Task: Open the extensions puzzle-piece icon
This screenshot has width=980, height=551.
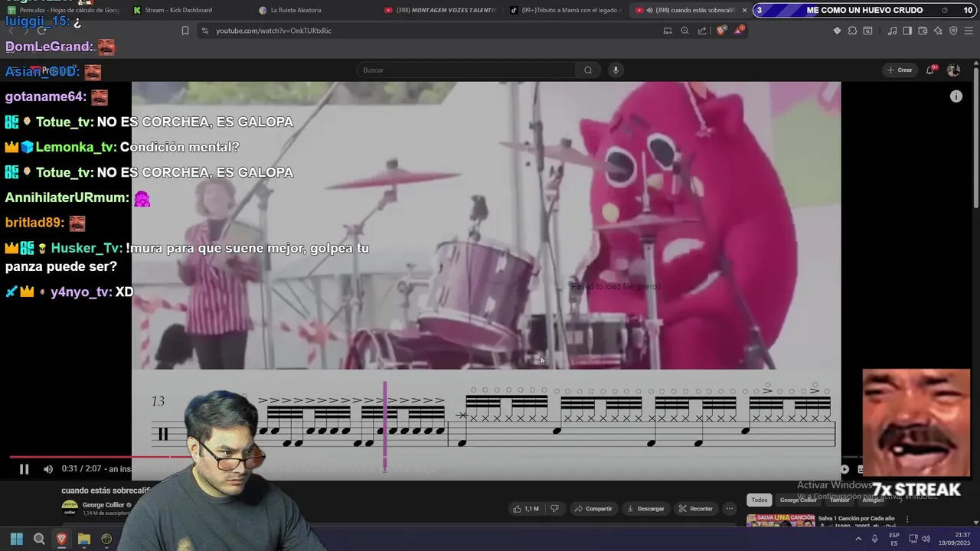Action: (x=852, y=31)
